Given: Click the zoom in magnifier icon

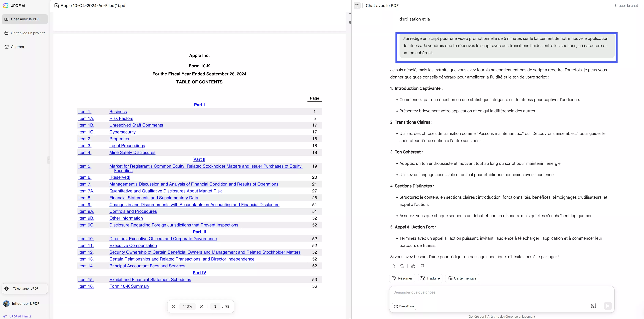Looking at the screenshot, I should pos(202,307).
